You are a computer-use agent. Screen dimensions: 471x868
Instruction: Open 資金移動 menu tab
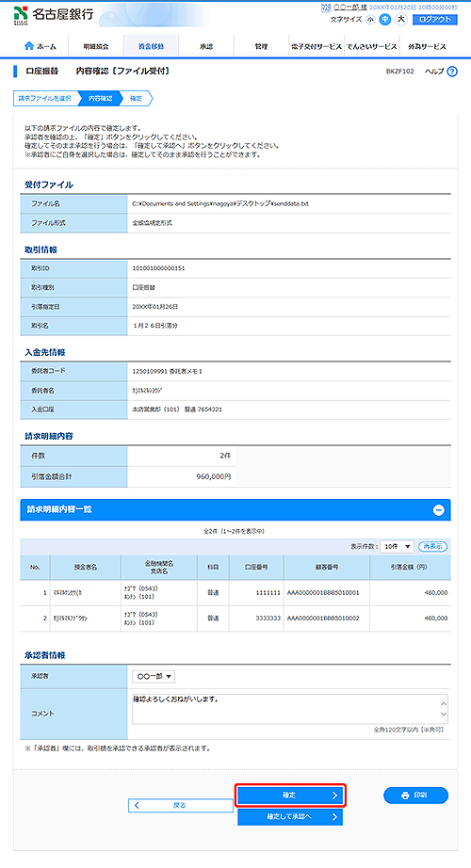(151, 46)
